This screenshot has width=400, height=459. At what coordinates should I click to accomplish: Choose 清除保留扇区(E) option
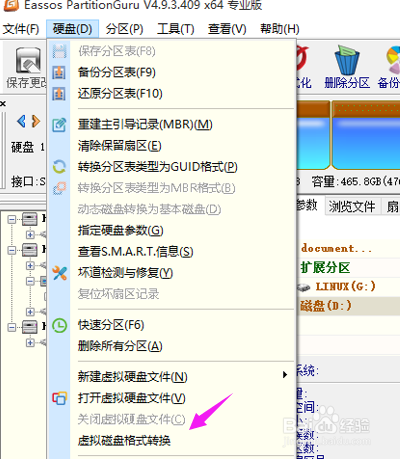pyautogui.click(x=119, y=146)
